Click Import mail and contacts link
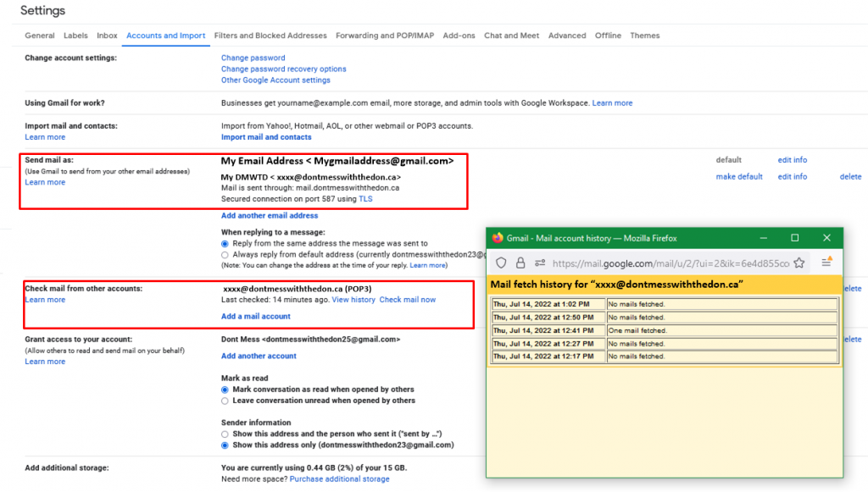 click(266, 137)
